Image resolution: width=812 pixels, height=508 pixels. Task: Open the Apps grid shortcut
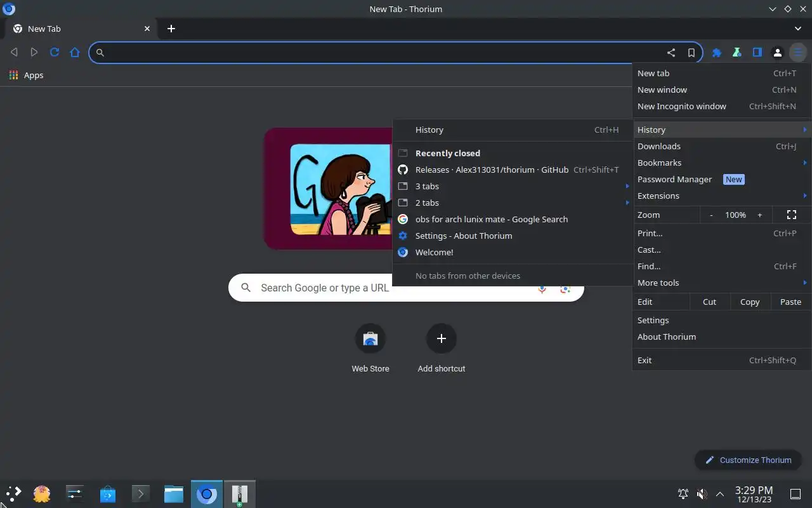tap(26, 75)
